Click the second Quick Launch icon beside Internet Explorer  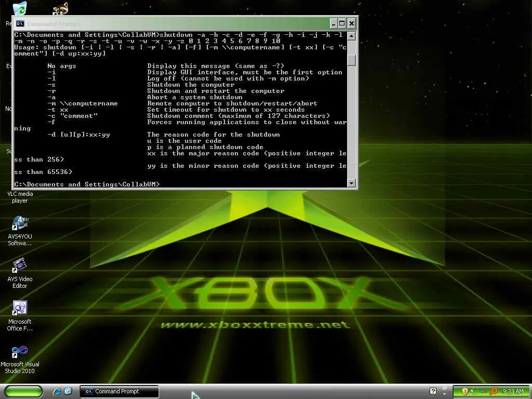(68, 391)
